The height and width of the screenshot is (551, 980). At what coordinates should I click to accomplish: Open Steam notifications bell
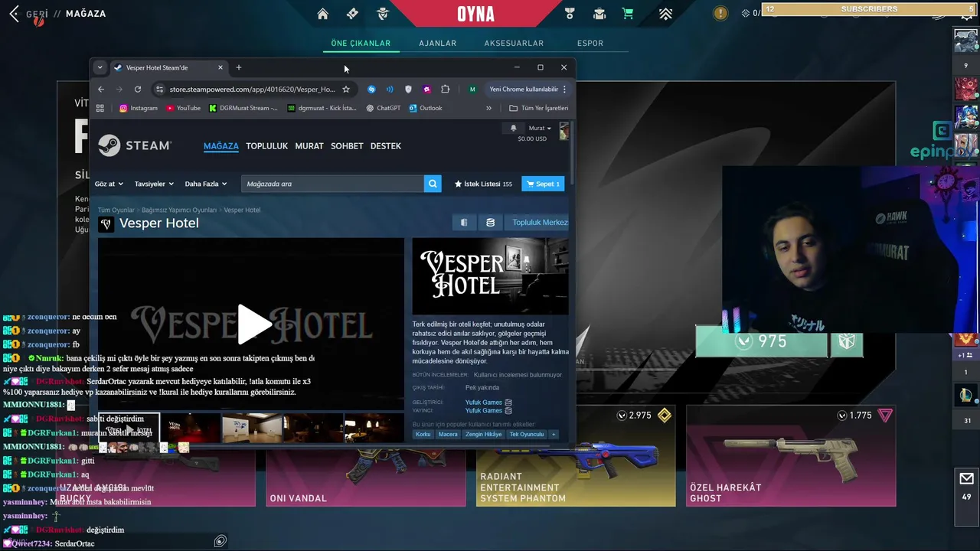[513, 128]
